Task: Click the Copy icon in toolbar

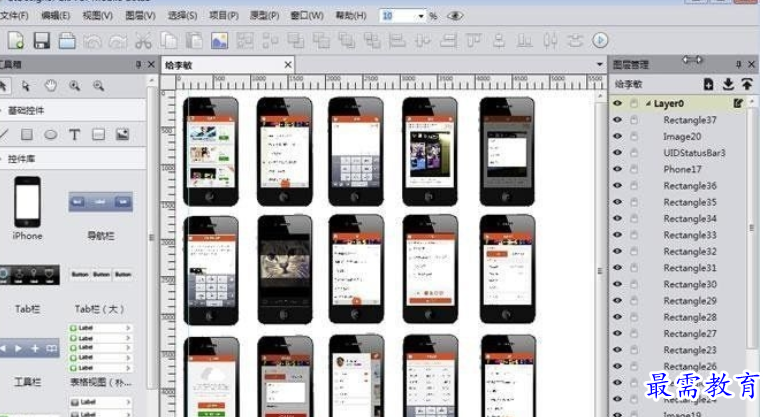Action: click(x=169, y=40)
